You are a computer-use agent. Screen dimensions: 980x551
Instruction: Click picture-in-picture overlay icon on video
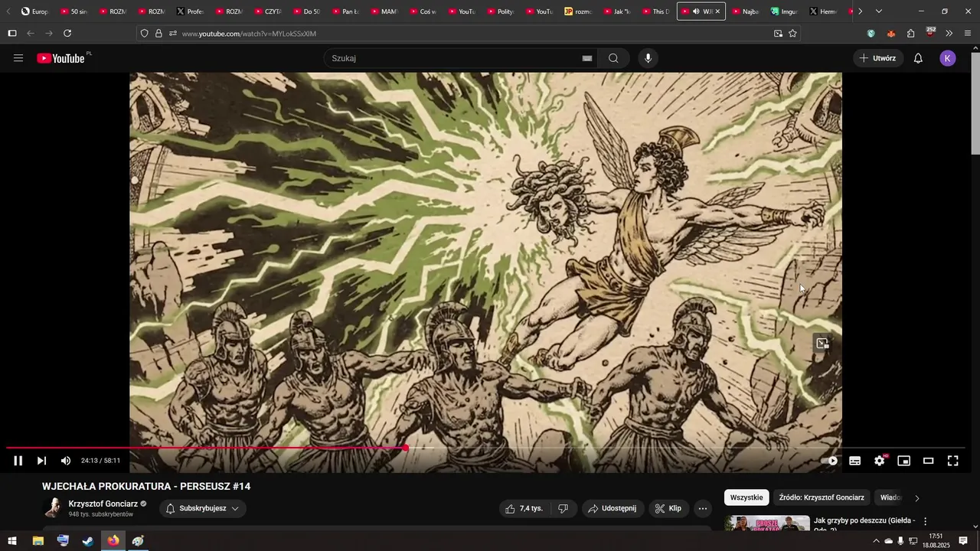pyautogui.click(x=822, y=344)
